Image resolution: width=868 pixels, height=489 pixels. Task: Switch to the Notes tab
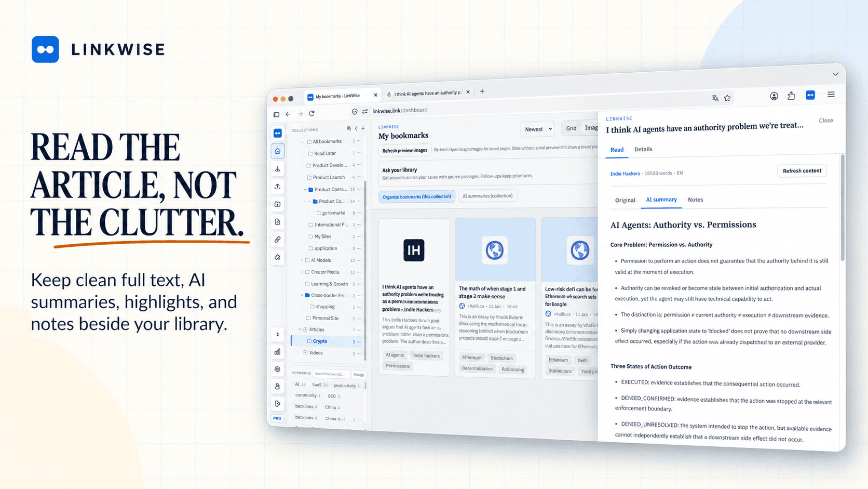coord(695,200)
